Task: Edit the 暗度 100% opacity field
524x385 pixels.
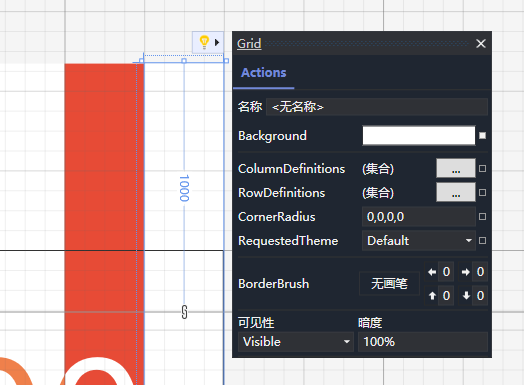Action: (x=423, y=342)
